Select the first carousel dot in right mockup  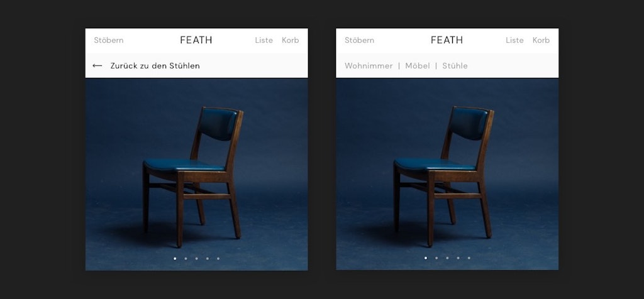coord(426,258)
